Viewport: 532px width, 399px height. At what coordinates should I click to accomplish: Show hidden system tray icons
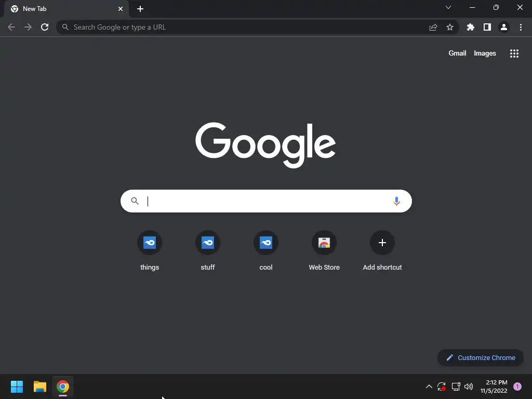(x=429, y=387)
